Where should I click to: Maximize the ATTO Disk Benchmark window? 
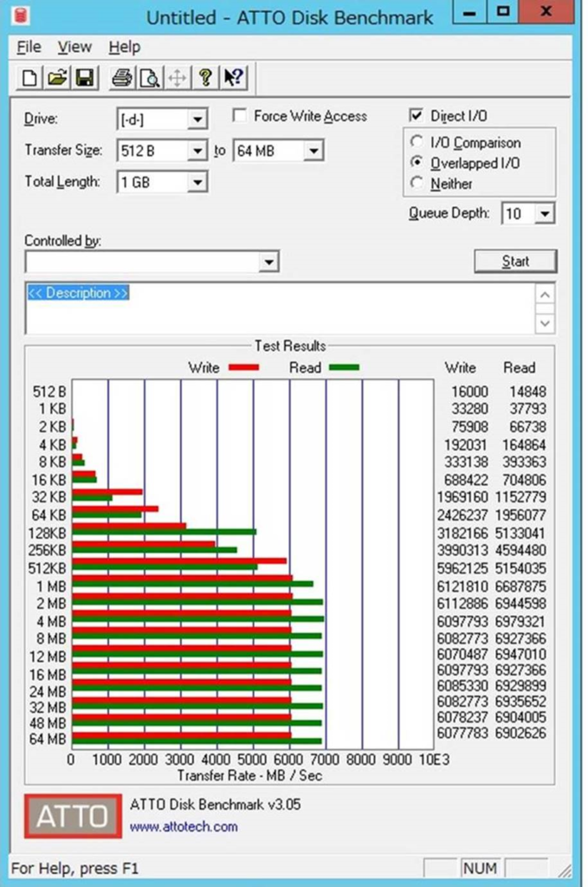tap(502, 12)
